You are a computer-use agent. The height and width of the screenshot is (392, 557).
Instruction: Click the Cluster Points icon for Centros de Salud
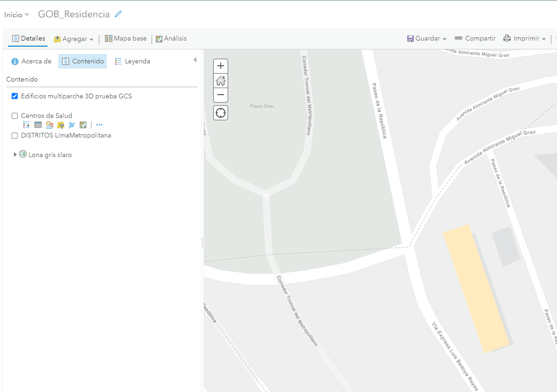tap(71, 124)
